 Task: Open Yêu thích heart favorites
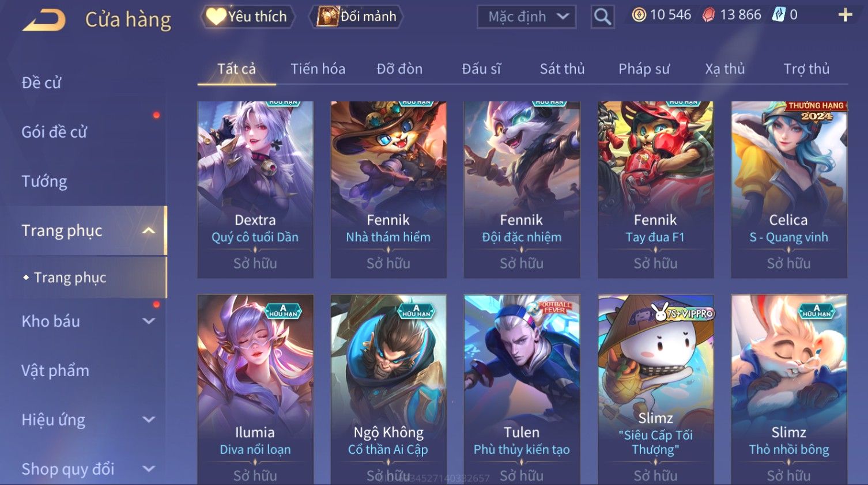[247, 16]
